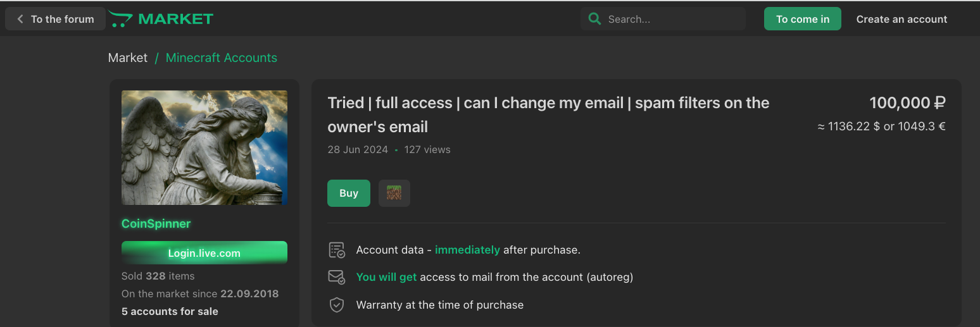Buy this Minecraft account
Screen dimensions: 980x327
tap(349, 193)
